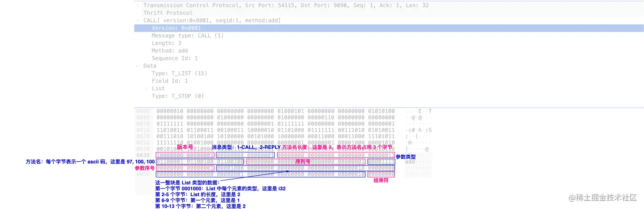Collapse the CALL version:0x8001 tree node
This screenshot has height=209, width=644.
point(138,20)
